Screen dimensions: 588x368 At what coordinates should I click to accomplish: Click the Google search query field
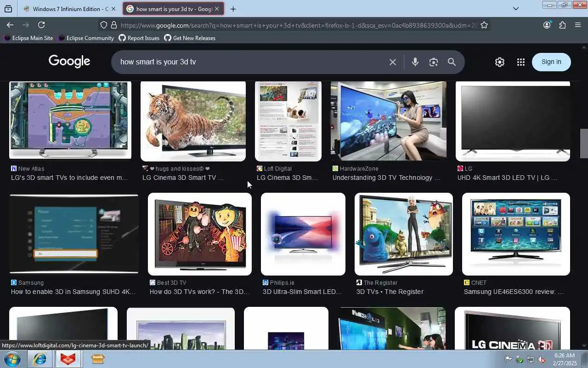tap(250, 62)
